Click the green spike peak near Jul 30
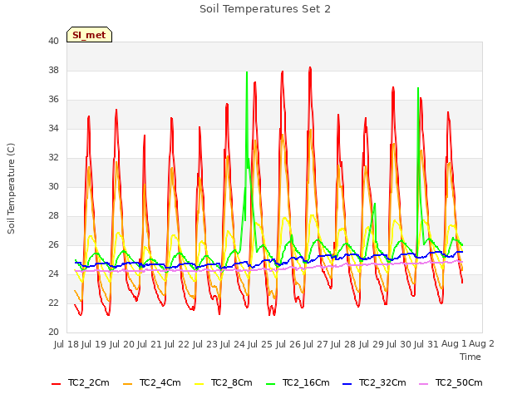This screenshot has width=532, height=399. (418, 88)
